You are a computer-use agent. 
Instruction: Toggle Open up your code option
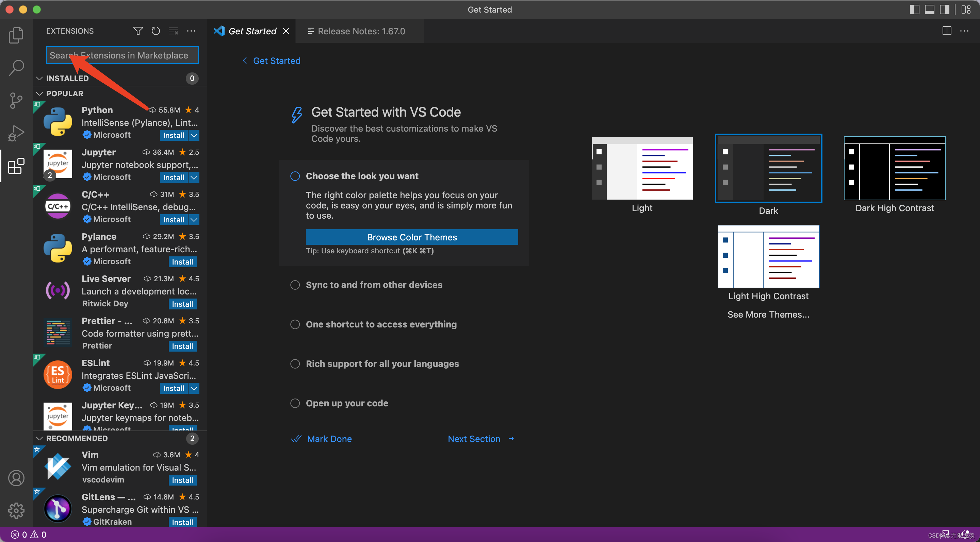point(294,403)
